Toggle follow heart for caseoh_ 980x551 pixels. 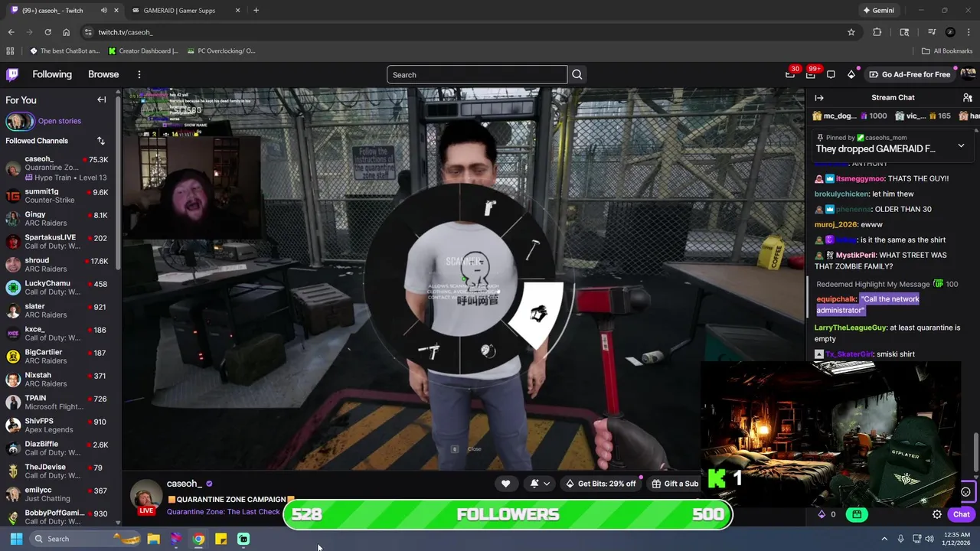pyautogui.click(x=505, y=484)
